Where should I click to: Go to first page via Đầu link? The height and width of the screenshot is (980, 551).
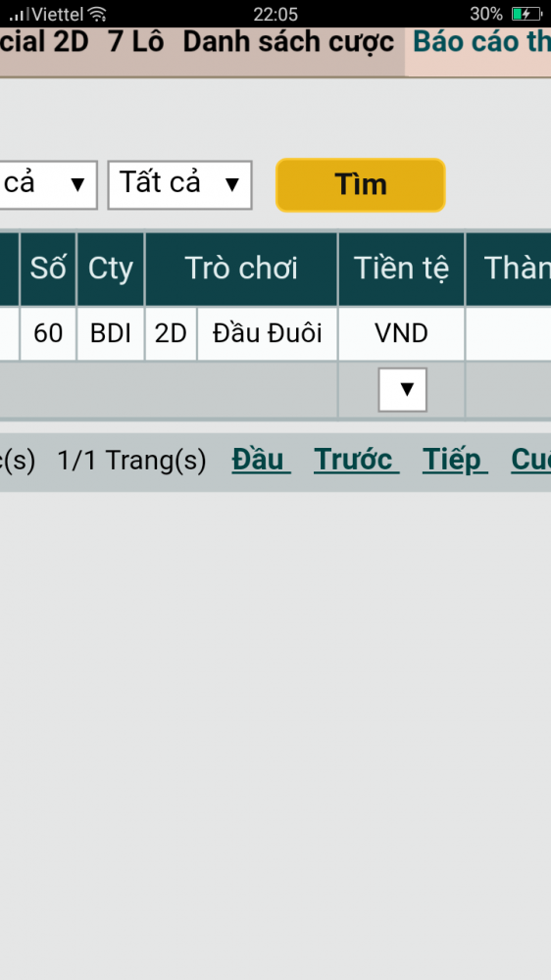[x=262, y=461]
